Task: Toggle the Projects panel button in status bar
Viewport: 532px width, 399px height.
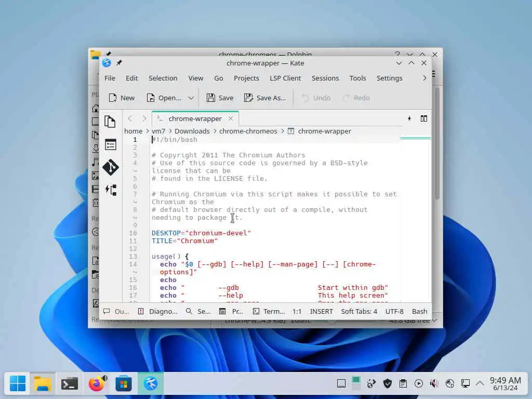Action: pyautogui.click(x=231, y=312)
